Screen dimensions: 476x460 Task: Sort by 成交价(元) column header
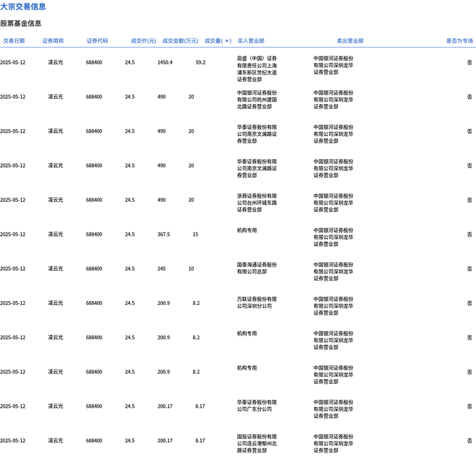pos(143,41)
